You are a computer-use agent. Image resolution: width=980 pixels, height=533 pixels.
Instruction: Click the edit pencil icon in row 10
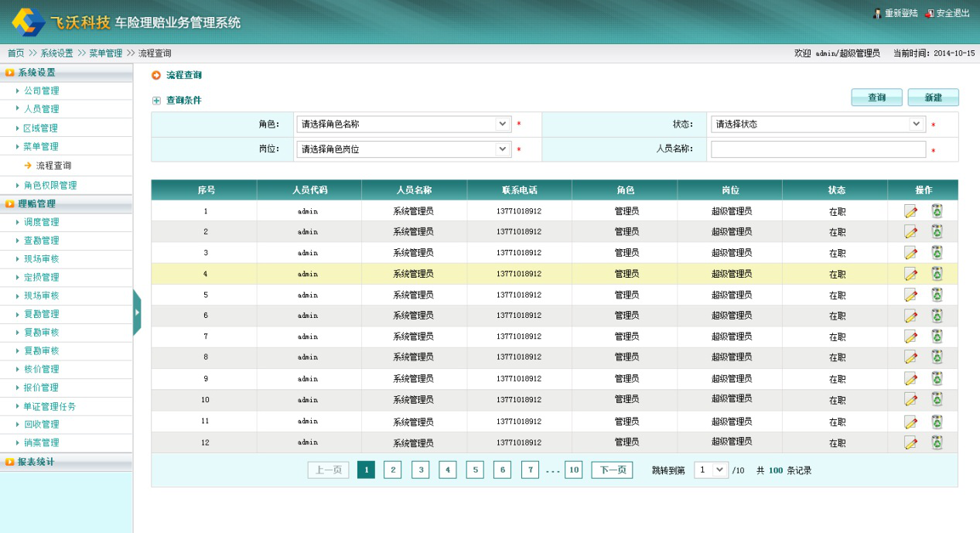click(910, 400)
